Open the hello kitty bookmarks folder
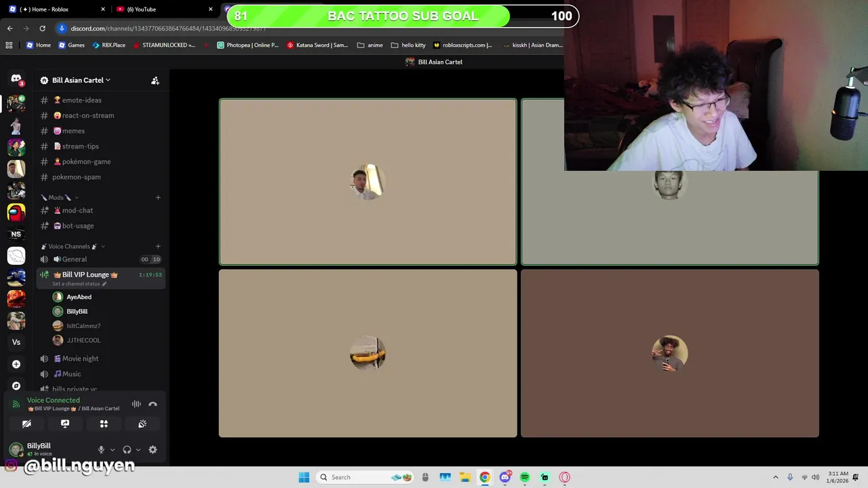Image resolution: width=868 pixels, height=488 pixels. click(408, 45)
